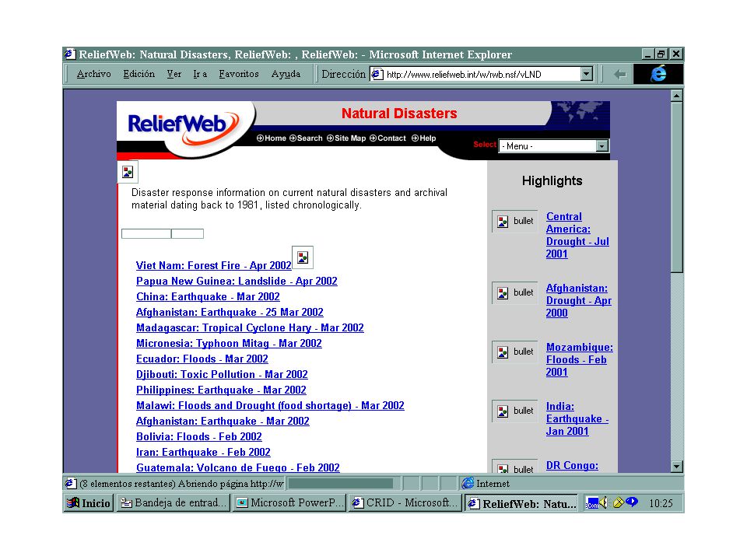Switch to Bandeja de entrada taskbar window
Viewport: 747px width, 560px height.
pos(173,503)
